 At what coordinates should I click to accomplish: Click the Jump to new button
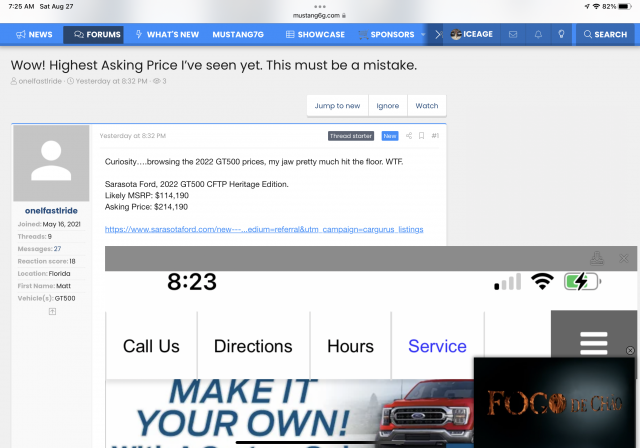[x=337, y=105]
